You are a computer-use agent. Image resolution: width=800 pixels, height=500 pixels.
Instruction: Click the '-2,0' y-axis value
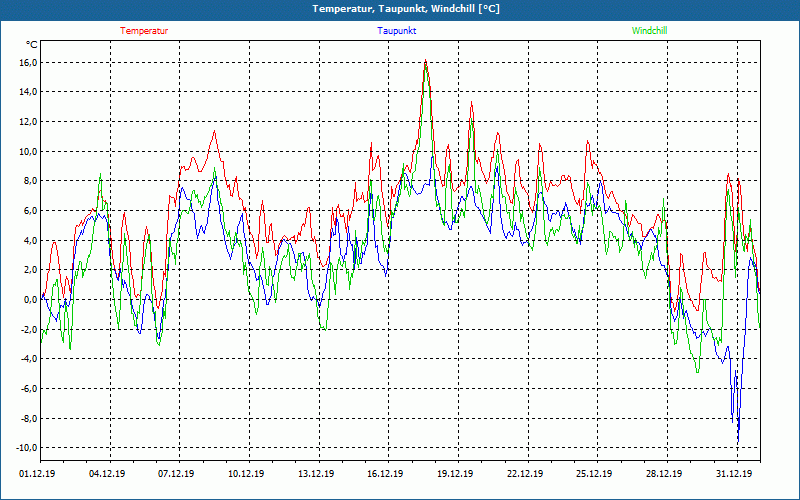[x=29, y=330]
